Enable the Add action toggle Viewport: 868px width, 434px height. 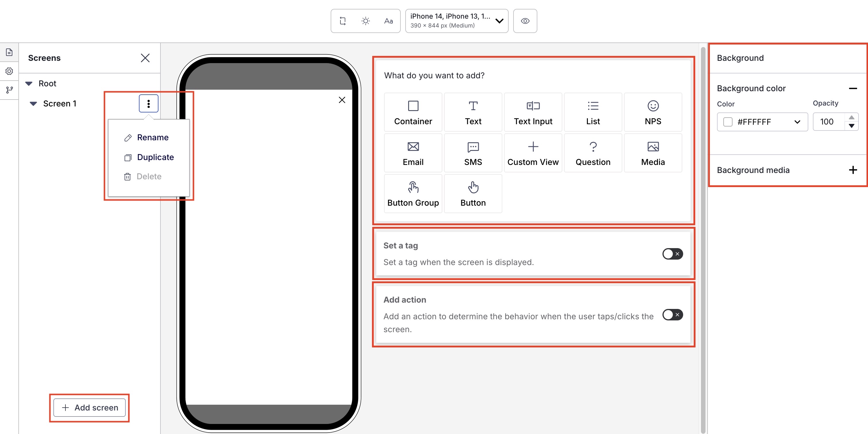pos(672,314)
